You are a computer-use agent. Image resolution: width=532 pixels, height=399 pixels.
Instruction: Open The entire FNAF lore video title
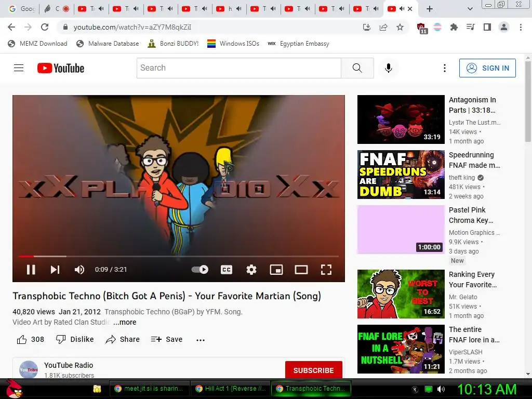pos(474,335)
